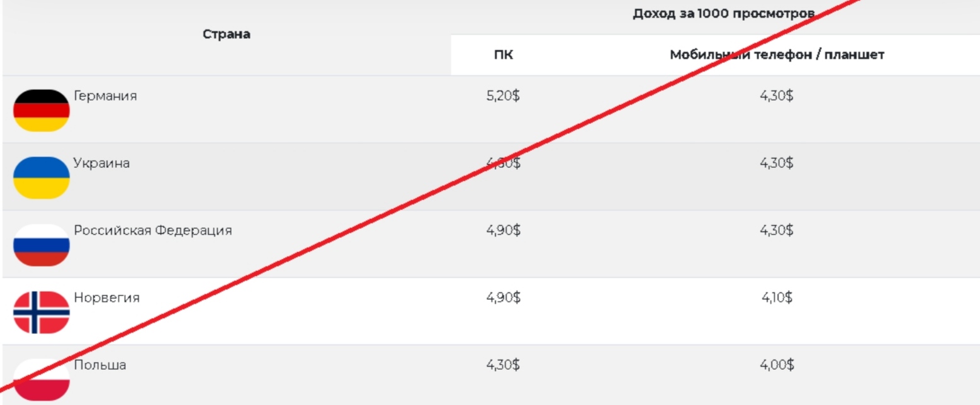
Task: Click Norway's PC rate 4,90$
Action: 503,298
